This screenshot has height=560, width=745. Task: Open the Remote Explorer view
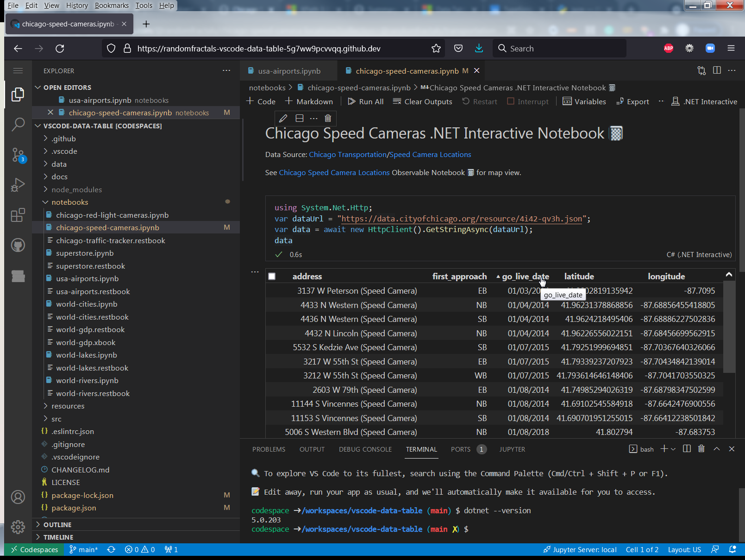18,276
